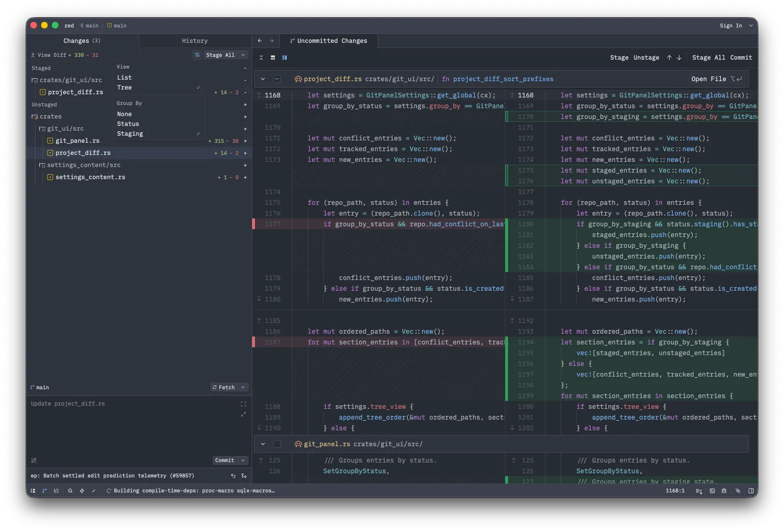Click the agent sparkle icon in status bar

coord(738,490)
